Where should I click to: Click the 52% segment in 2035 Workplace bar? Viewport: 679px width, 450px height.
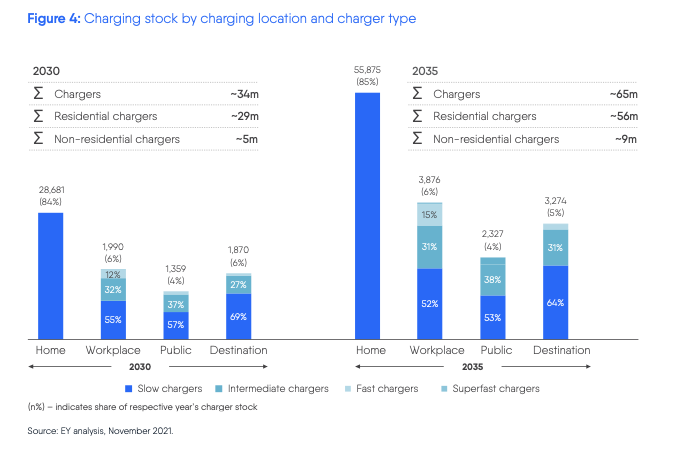[430, 304]
